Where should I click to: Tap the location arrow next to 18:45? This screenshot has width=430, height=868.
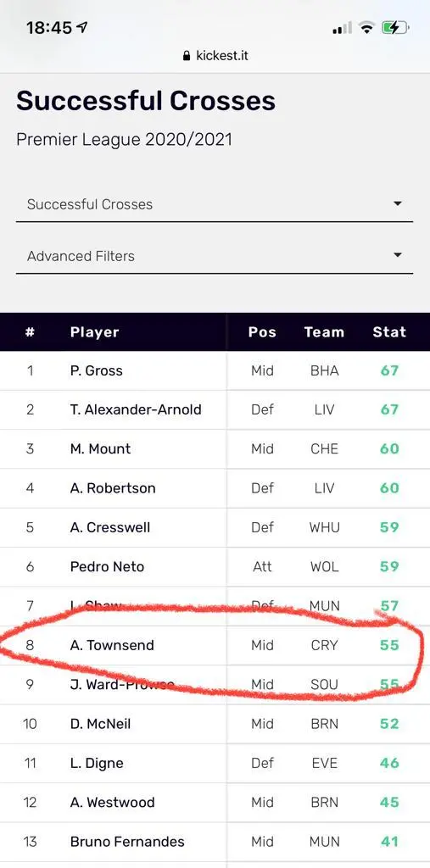(x=83, y=27)
